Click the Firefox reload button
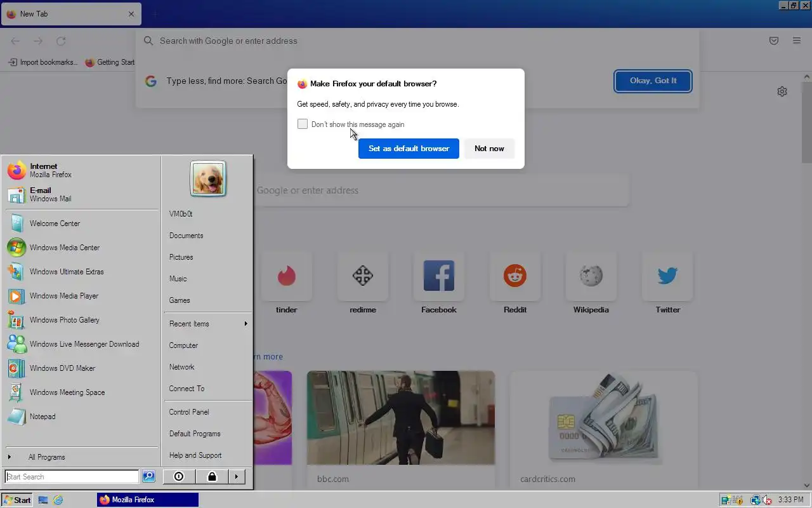The height and width of the screenshot is (508, 812). (61, 41)
